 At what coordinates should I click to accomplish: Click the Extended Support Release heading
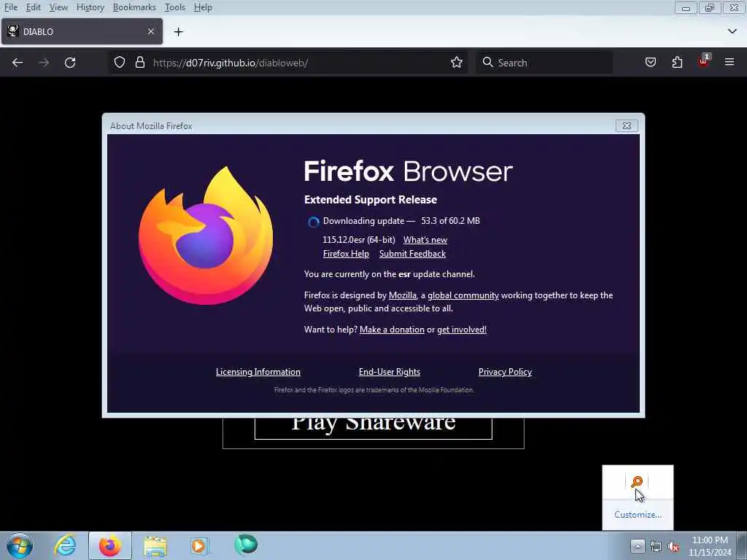click(x=371, y=200)
